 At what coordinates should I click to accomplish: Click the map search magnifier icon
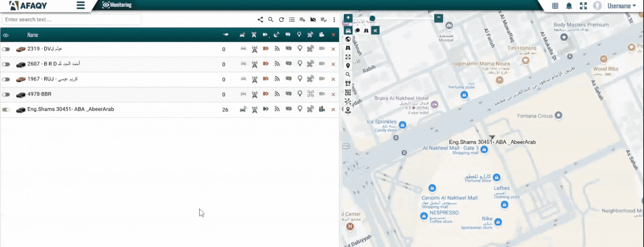coord(348,75)
